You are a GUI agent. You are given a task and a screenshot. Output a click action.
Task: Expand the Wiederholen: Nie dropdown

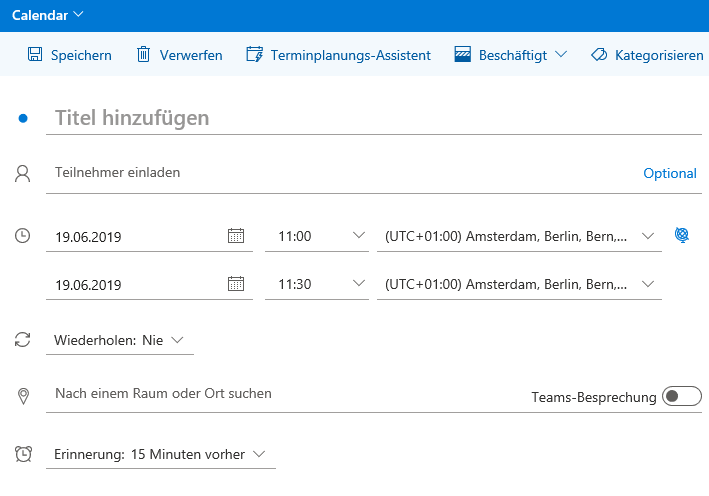point(120,341)
